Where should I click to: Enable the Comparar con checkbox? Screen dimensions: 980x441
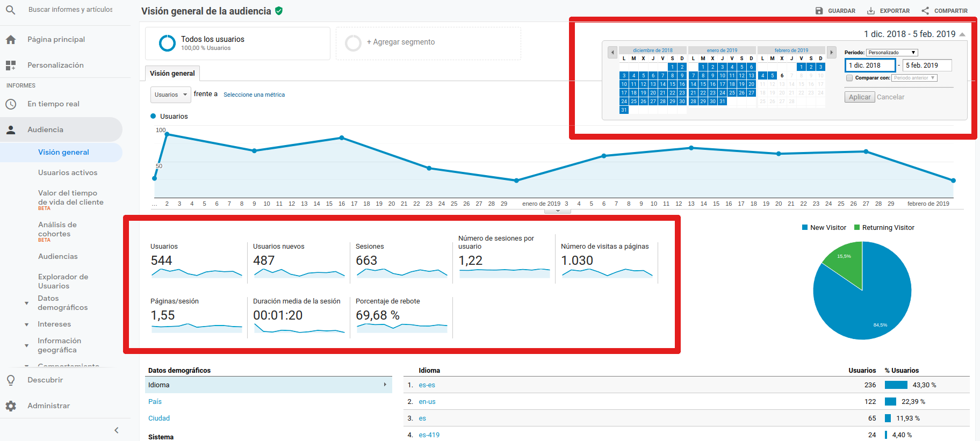[x=849, y=78]
